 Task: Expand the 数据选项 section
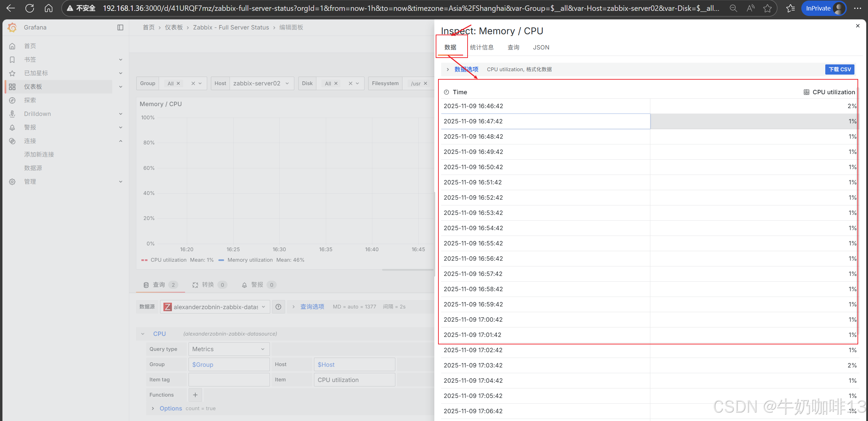(466, 69)
